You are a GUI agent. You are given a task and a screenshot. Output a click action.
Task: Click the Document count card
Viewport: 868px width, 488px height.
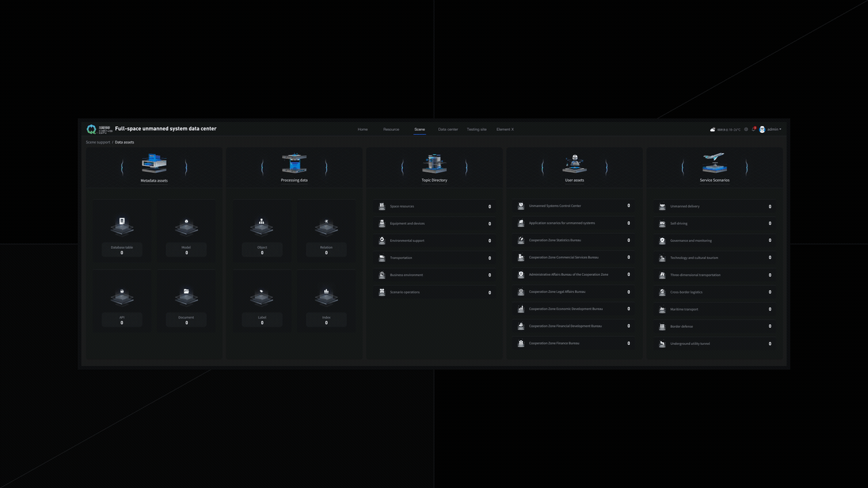coord(186,320)
